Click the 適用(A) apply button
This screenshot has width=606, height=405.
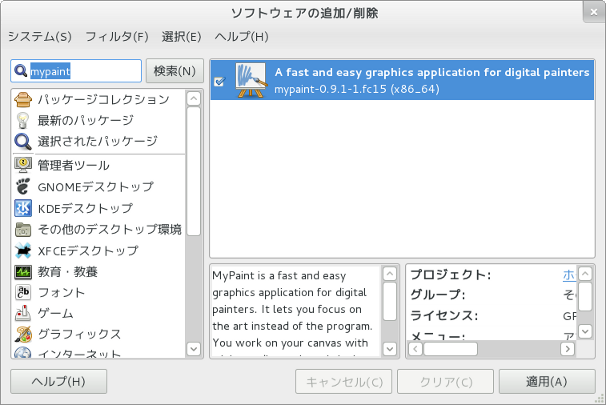pyautogui.click(x=547, y=382)
